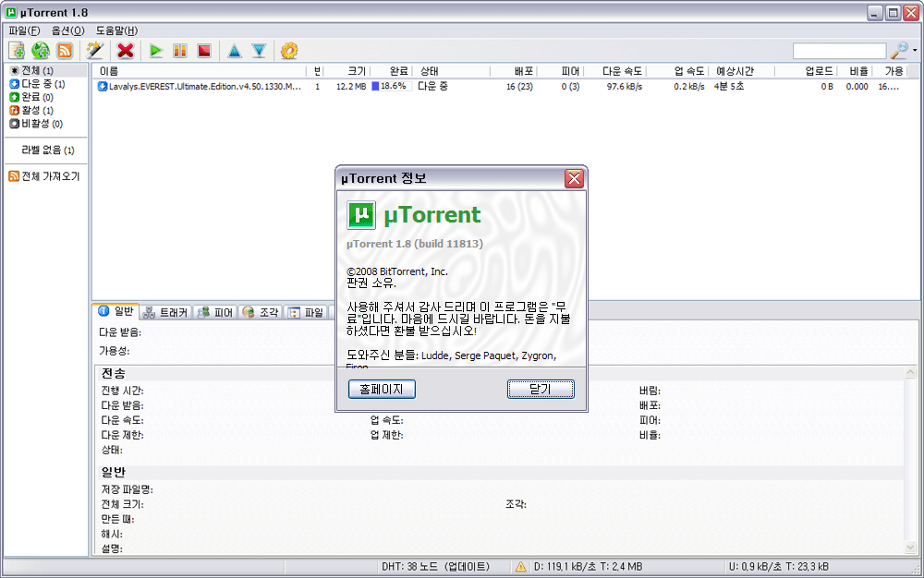Viewport: 924px width, 578px height.
Task: Sort by 비율 column header
Action: pos(855,71)
